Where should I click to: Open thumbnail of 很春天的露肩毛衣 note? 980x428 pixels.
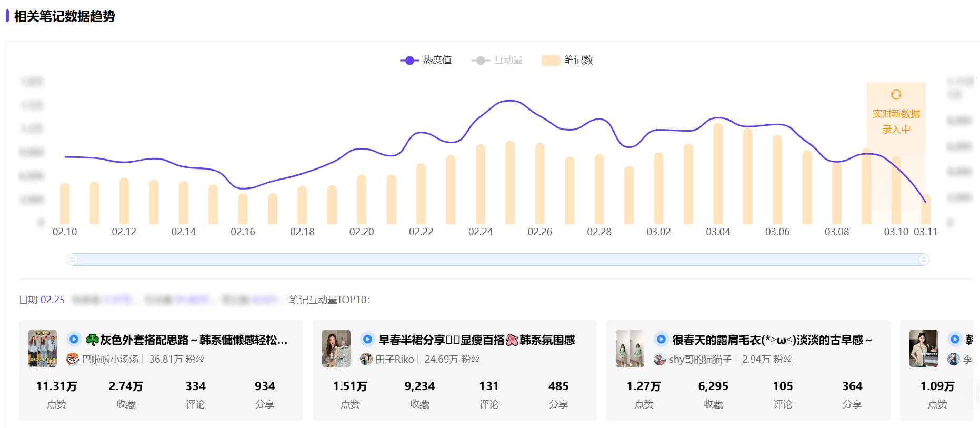[x=630, y=349]
